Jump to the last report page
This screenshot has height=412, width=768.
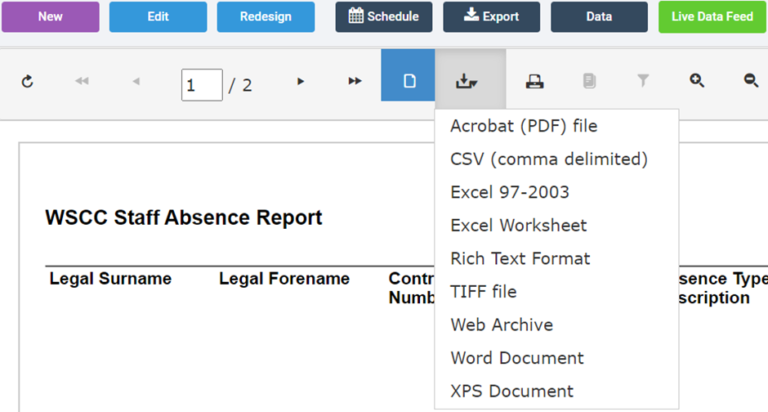tap(354, 81)
